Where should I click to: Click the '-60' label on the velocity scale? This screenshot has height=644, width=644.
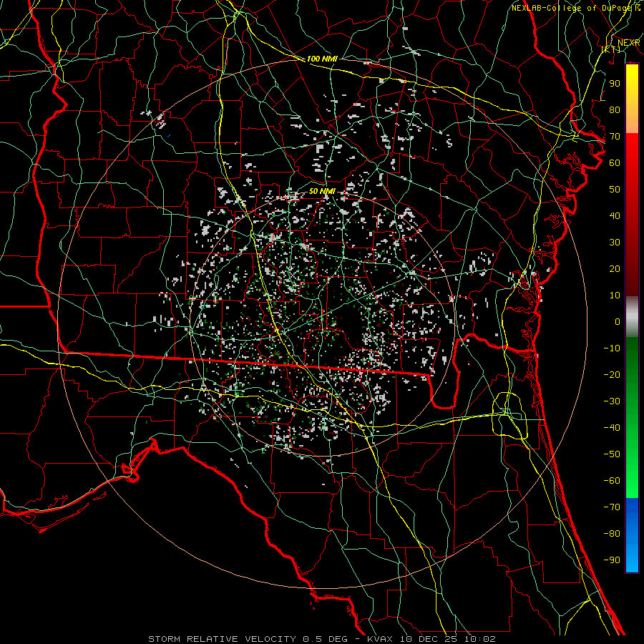(612, 481)
